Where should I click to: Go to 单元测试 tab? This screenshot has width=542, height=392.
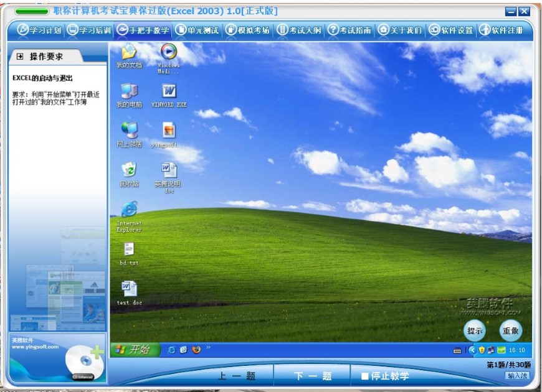pos(197,30)
